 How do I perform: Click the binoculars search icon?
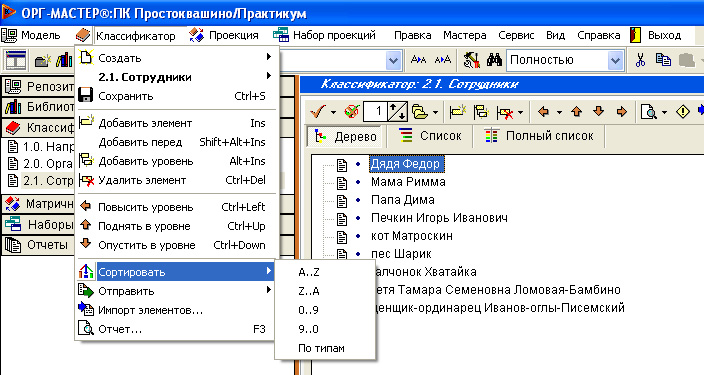click(x=494, y=60)
